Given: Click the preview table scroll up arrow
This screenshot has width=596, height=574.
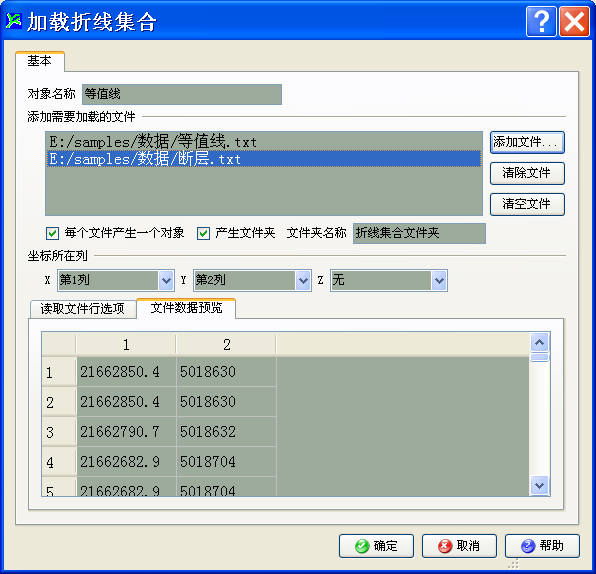Looking at the screenshot, I should click(x=539, y=342).
